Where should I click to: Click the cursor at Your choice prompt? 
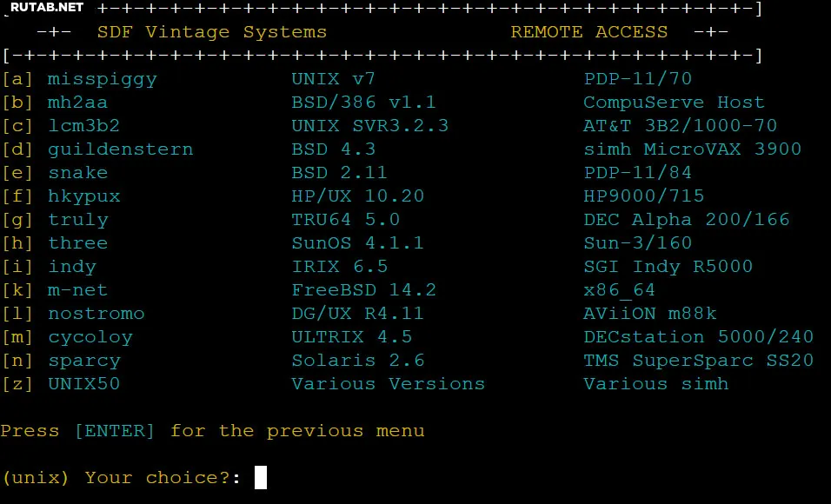(x=261, y=478)
